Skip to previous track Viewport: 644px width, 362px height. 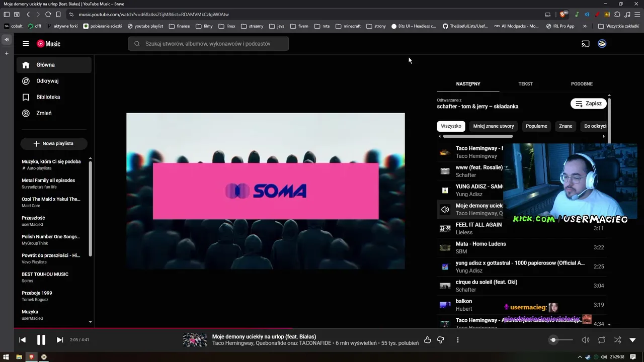(x=22, y=340)
